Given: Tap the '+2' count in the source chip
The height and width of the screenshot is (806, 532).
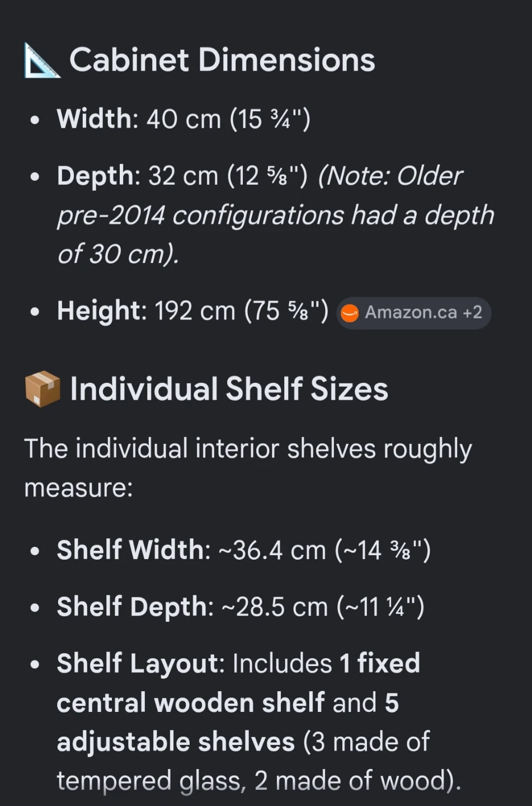Looking at the screenshot, I should pyautogui.click(x=472, y=312).
